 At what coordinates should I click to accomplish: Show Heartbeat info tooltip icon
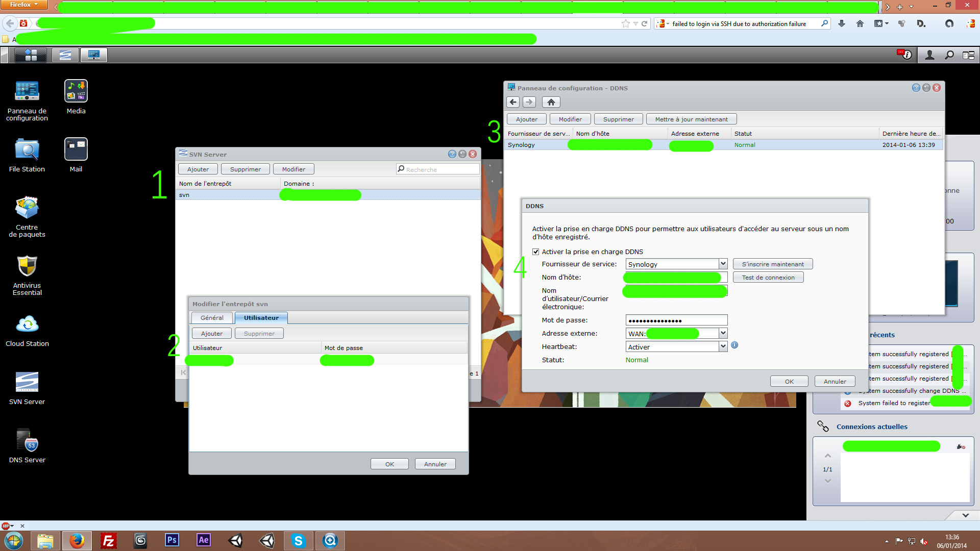click(x=734, y=345)
